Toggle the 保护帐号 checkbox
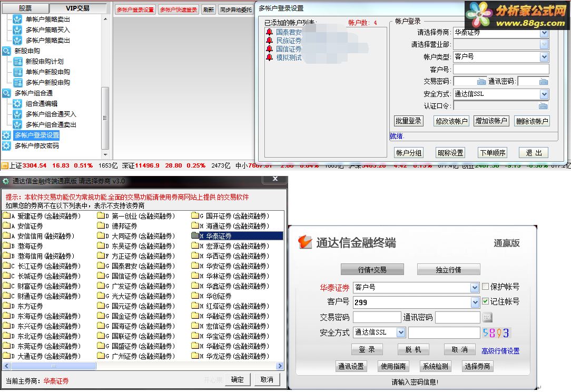The image size is (571, 392). click(485, 286)
